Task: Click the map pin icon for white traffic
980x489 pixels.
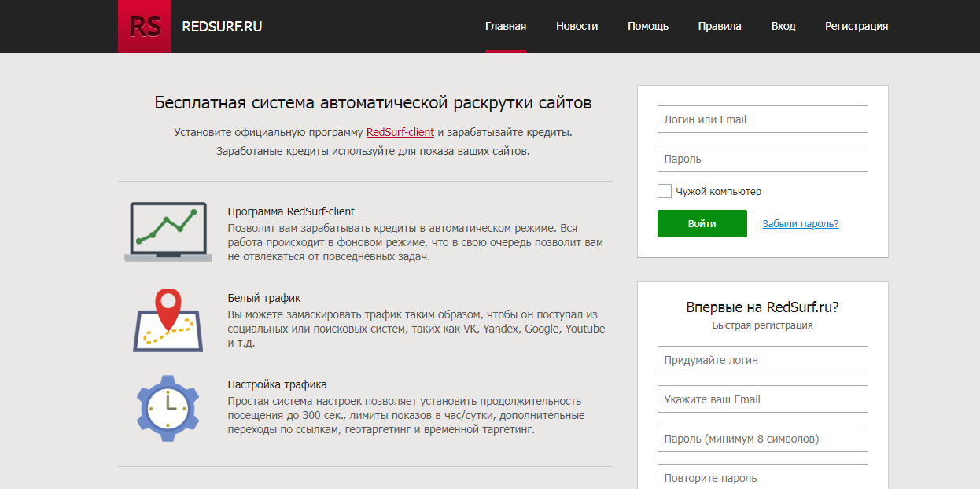Action: (168, 320)
